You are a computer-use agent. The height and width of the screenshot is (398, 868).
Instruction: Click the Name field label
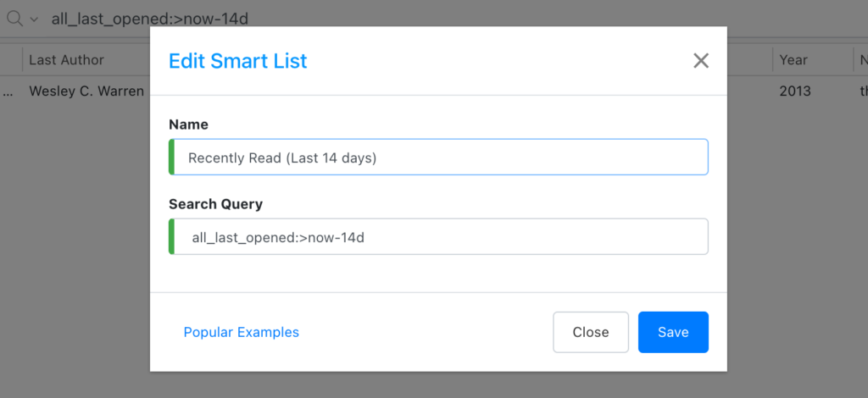pos(188,124)
